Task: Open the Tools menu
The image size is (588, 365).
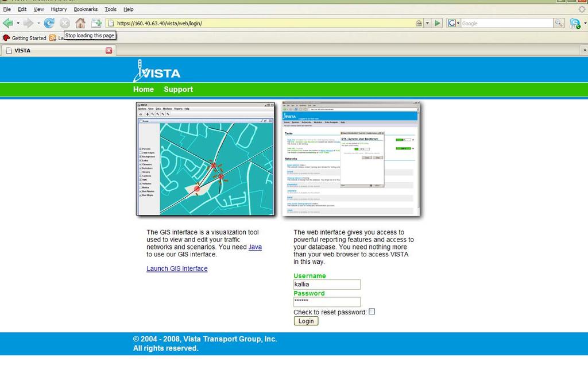Action: (x=110, y=9)
